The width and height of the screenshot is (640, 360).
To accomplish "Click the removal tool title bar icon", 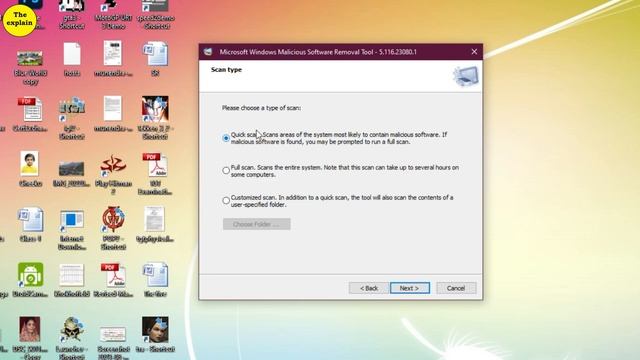I will coord(208,52).
